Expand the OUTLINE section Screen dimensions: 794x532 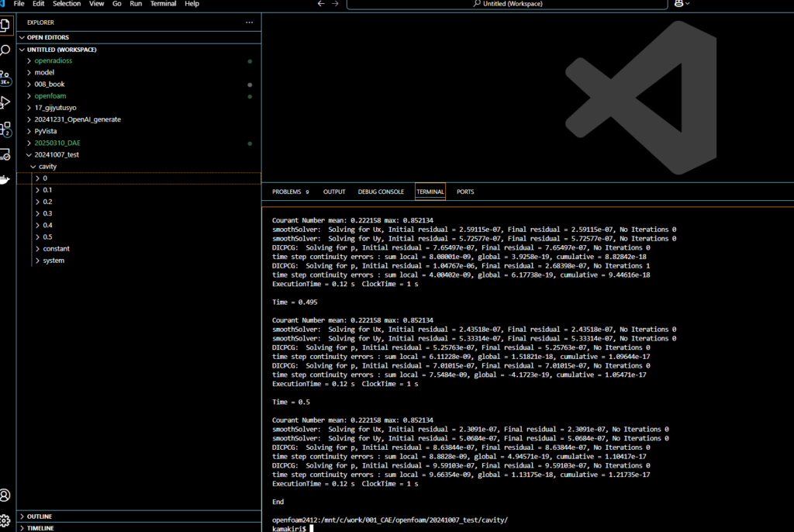tap(40, 516)
